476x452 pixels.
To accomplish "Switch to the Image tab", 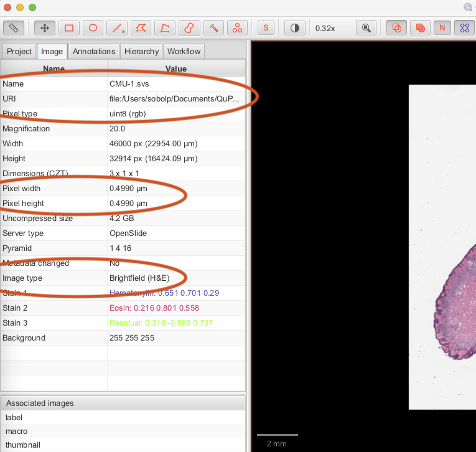I will pos(52,51).
